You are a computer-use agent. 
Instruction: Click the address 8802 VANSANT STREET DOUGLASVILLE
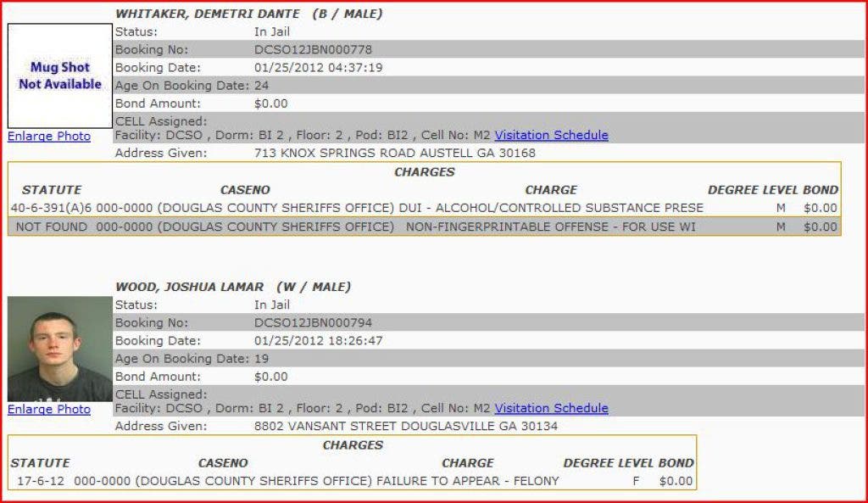405,427
